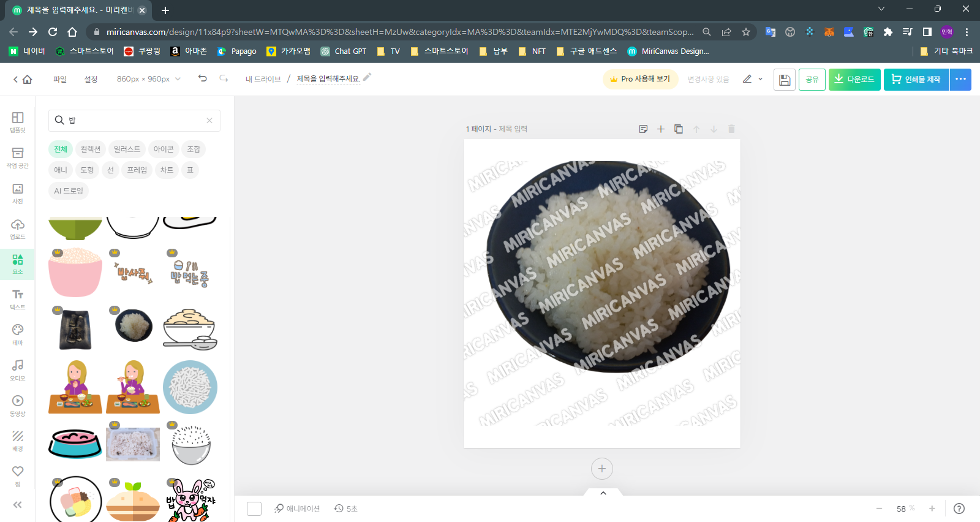Delete the page with trash icon
This screenshot has width=980, height=522.
pyautogui.click(x=731, y=129)
